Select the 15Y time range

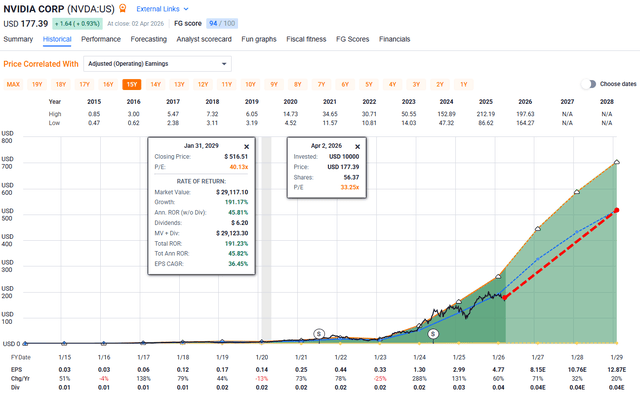132,85
